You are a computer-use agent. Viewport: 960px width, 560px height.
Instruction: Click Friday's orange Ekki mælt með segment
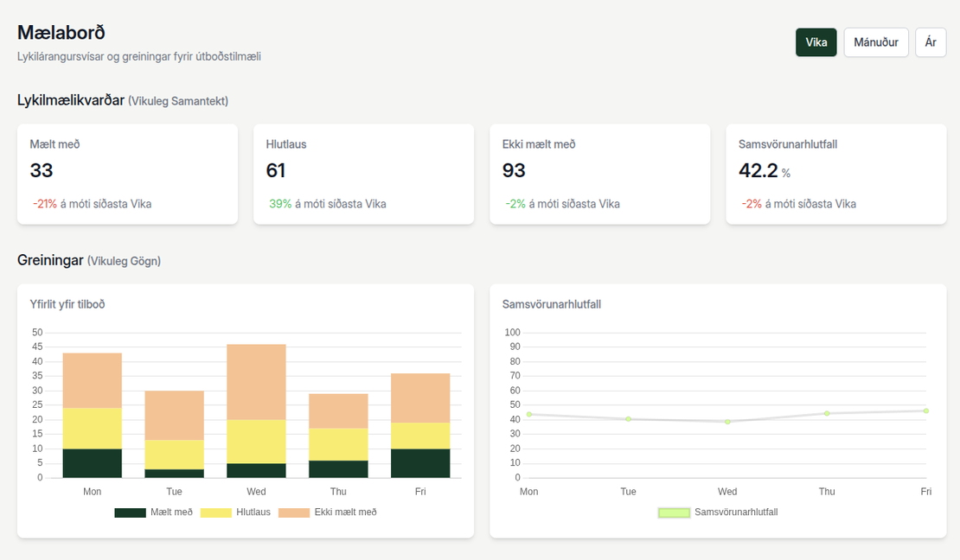(x=420, y=398)
